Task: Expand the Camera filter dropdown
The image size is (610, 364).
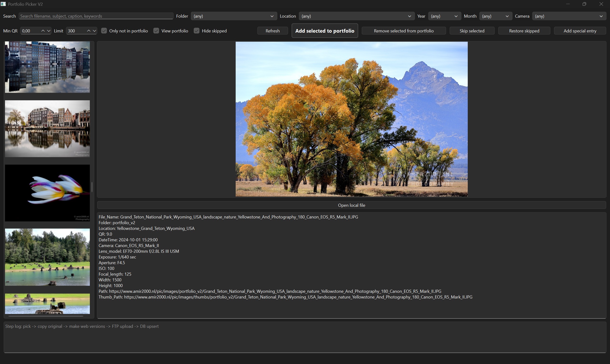Action: 569,16
